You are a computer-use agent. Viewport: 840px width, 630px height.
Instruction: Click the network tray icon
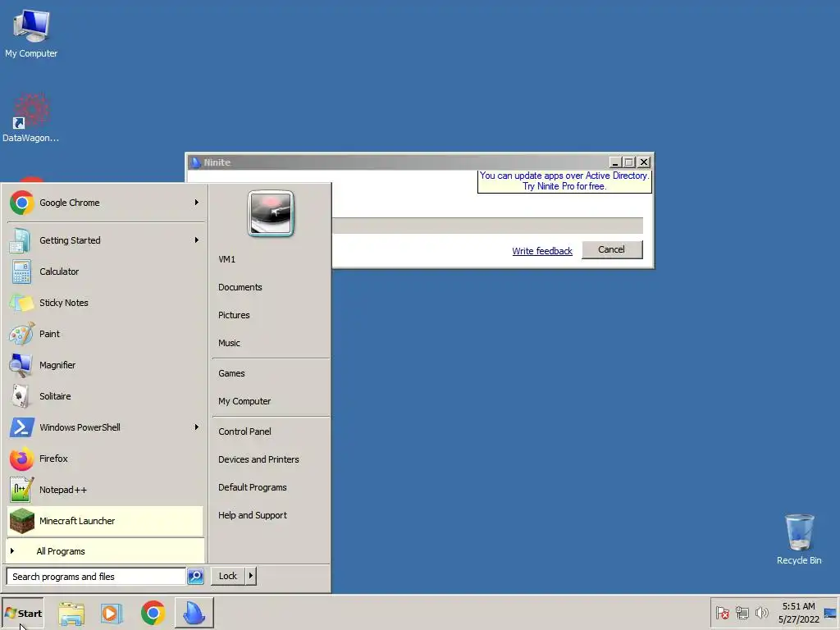742,613
